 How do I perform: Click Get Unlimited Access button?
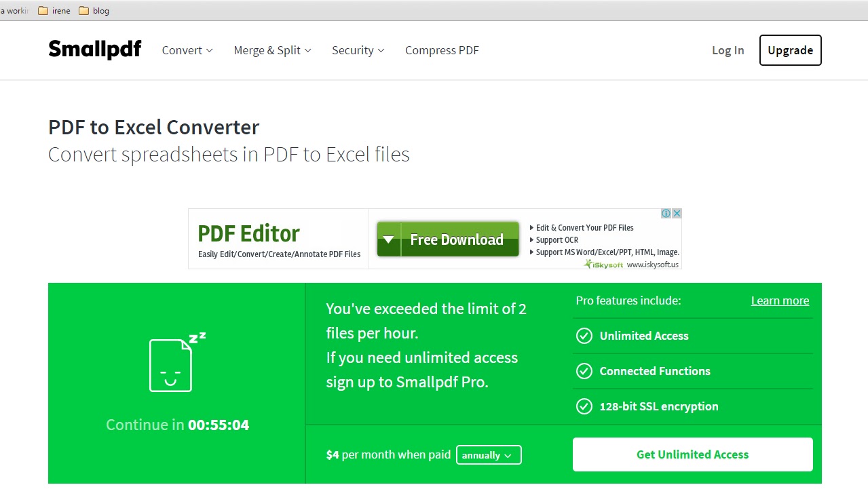pyautogui.click(x=692, y=454)
